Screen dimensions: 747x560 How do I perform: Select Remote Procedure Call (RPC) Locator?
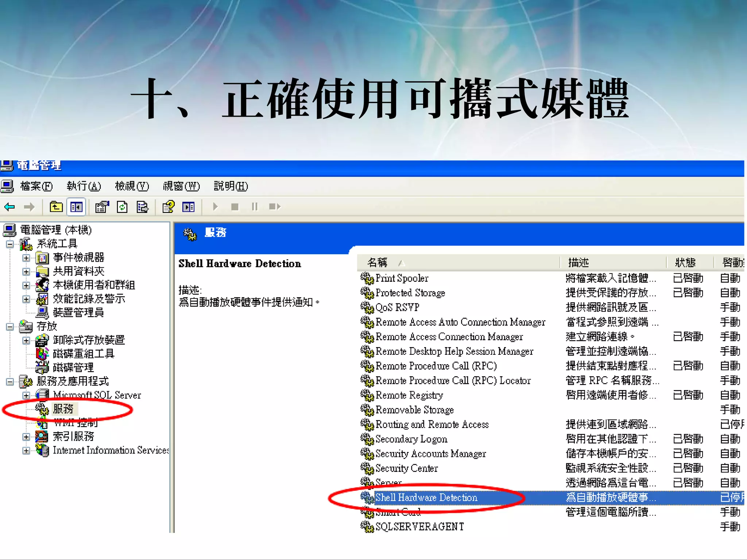[453, 380]
